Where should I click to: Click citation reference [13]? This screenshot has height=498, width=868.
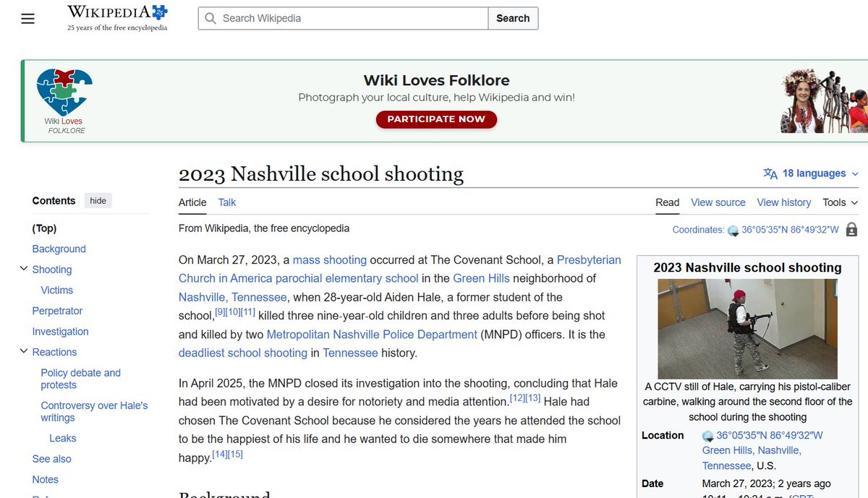click(x=533, y=398)
